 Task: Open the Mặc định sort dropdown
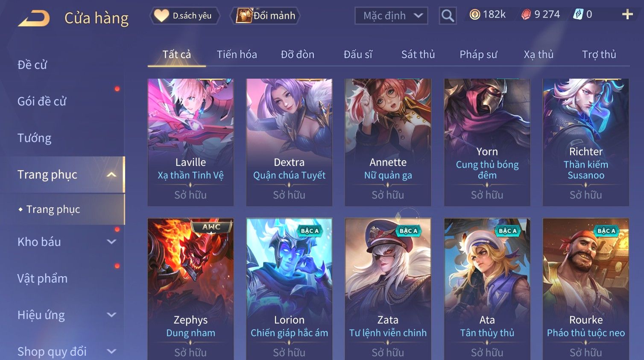coord(391,16)
